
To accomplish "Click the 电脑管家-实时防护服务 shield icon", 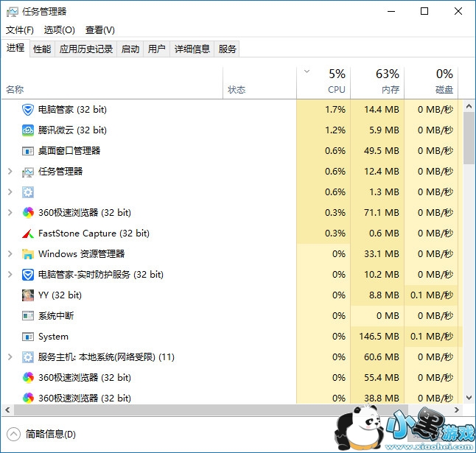I will (28, 275).
